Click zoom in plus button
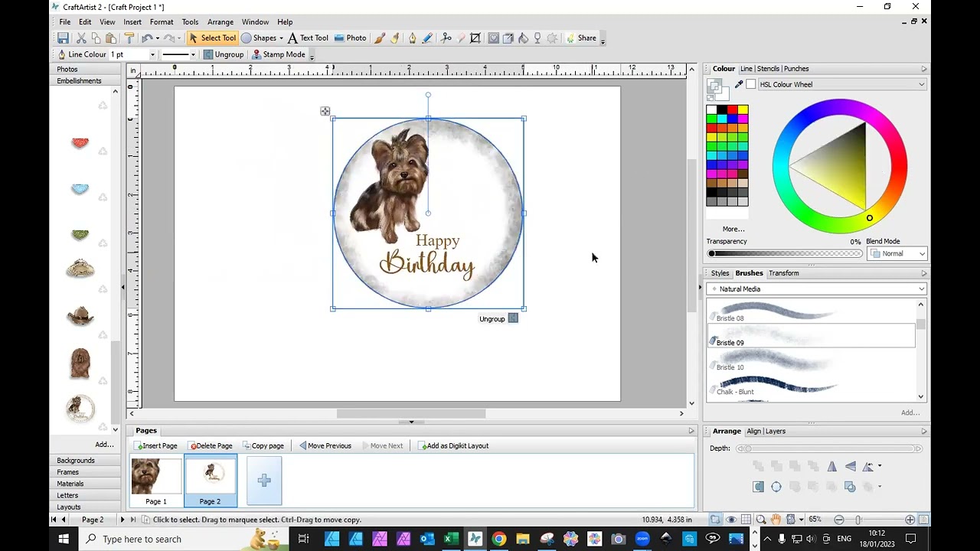980x551 pixels. click(910, 520)
